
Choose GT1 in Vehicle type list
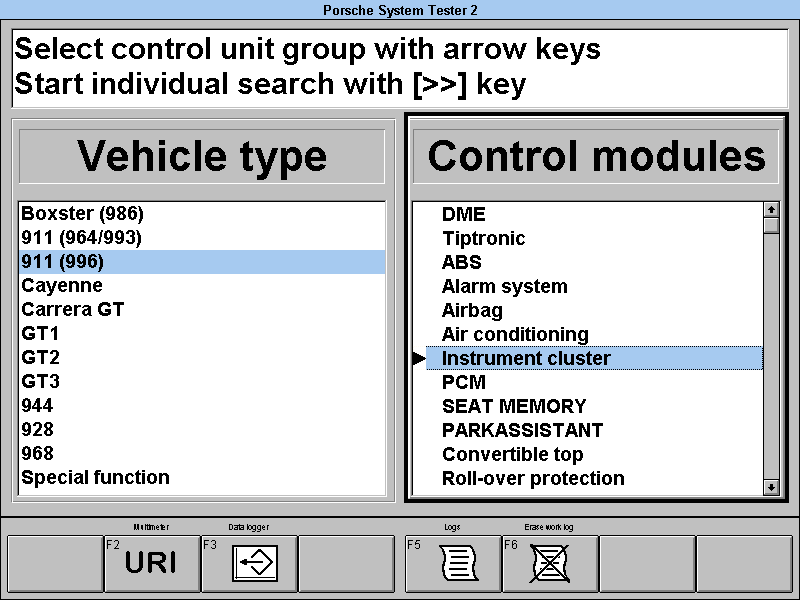[202, 333]
